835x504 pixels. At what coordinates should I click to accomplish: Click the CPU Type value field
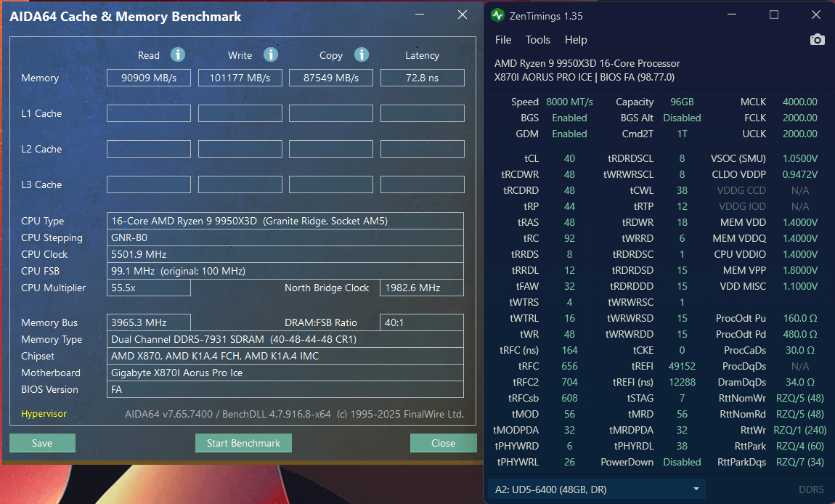285,221
